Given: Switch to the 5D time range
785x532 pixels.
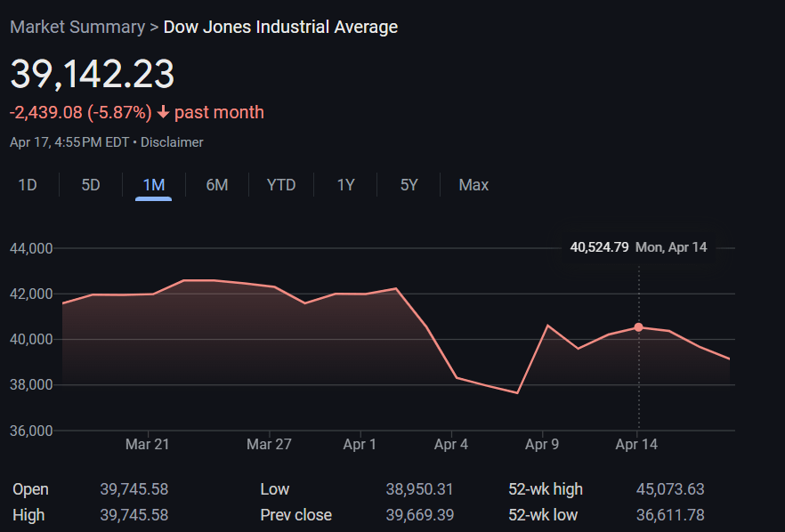Looking at the screenshot, I should (x=91, y=185).
